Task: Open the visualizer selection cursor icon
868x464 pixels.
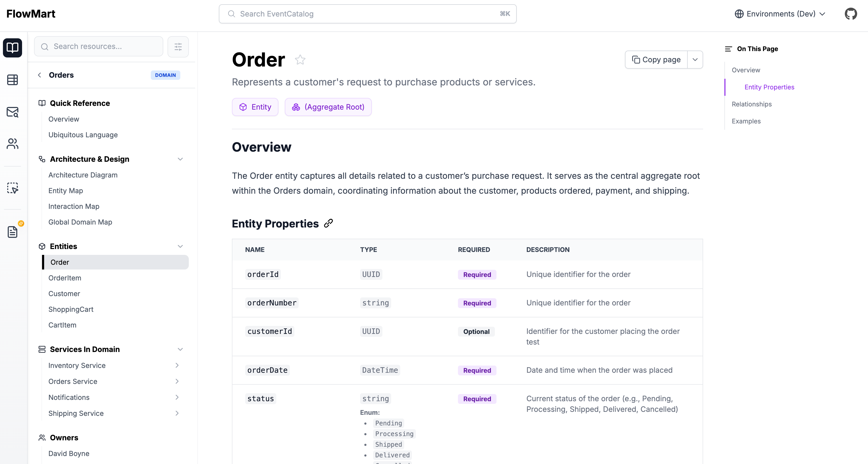Action: [x=12, y=188]
